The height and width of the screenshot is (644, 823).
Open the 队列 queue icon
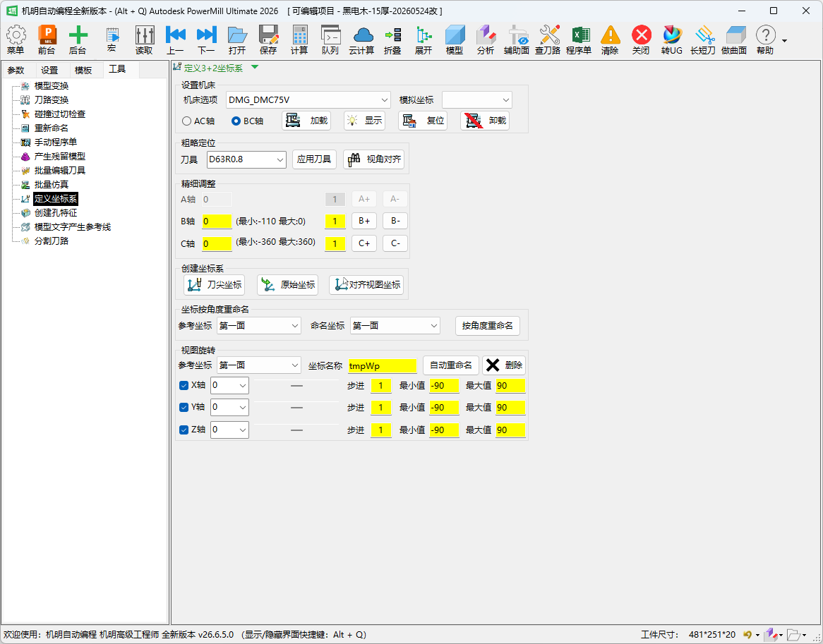[x=330, y=40]
